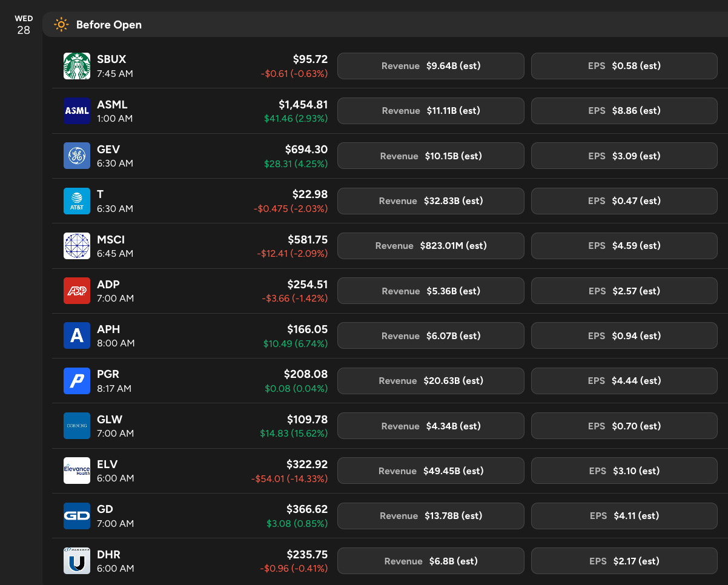Open APH revenue estimate $6.07B

click(x=431, y=335)
